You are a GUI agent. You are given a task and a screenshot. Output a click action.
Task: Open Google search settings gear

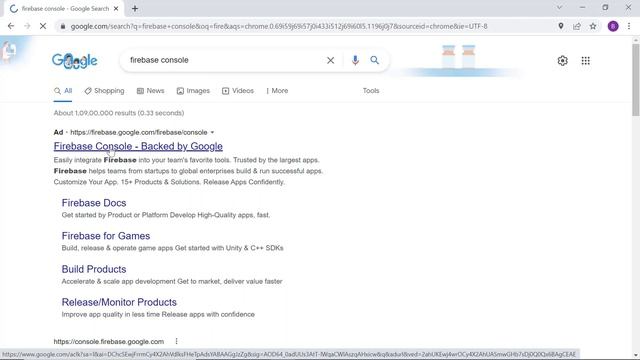click(x=562, y=61)
